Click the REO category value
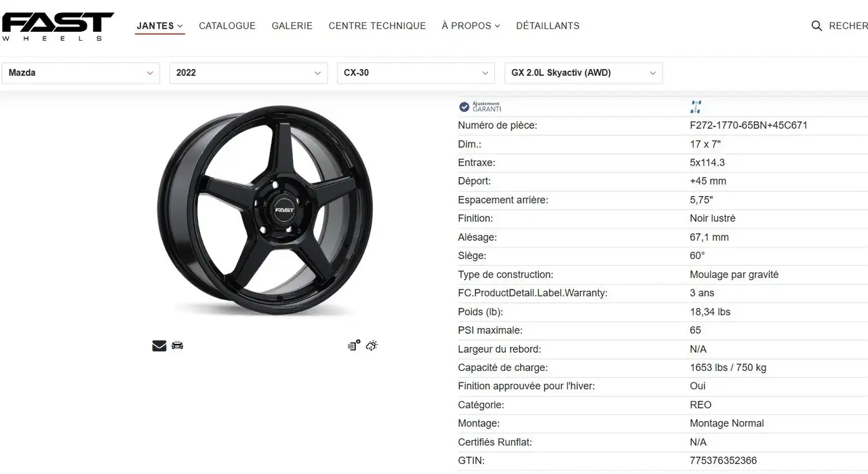 point(701,405)
